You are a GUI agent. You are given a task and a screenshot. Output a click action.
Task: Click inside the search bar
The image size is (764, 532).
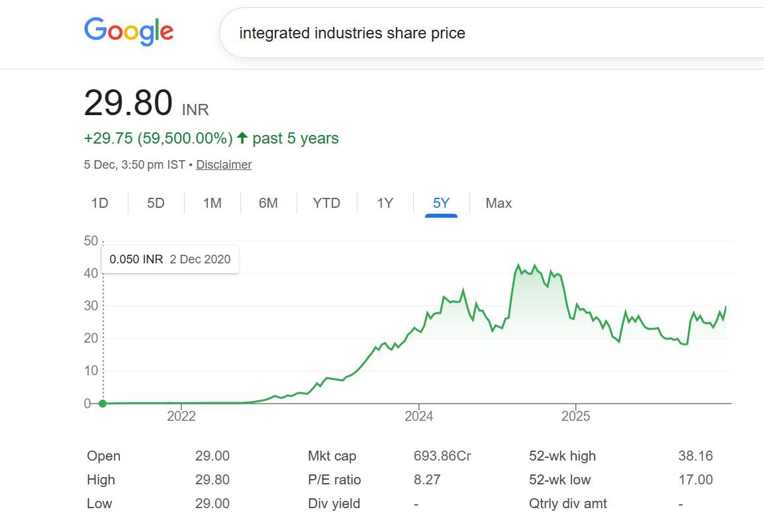click(x=397, y=32)
